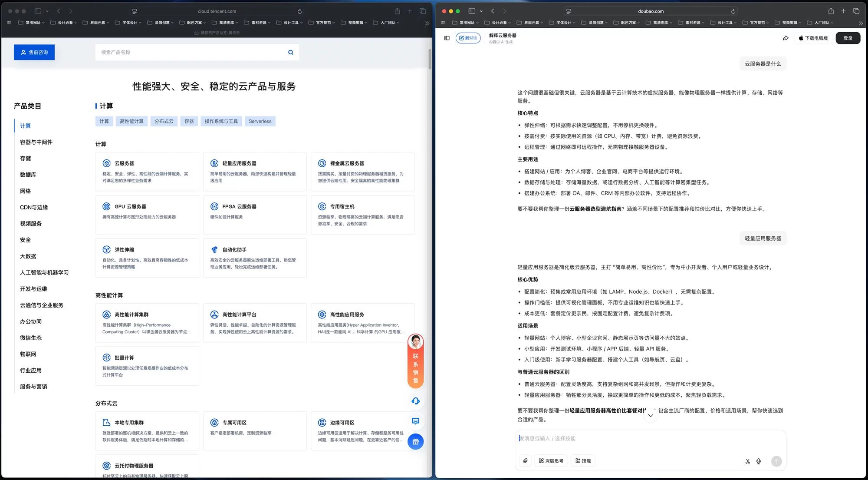Select 存储 in the product category sidebar
The height and width of the screenshot is (480, 868).
tap(26, 158)
